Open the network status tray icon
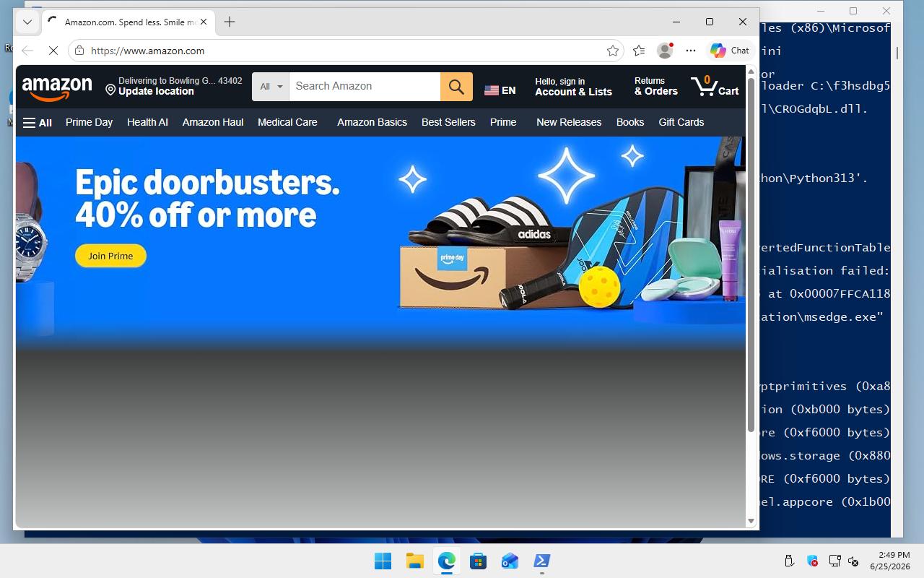Viewport: 924px width, 578px height. [x=834, y=561]
